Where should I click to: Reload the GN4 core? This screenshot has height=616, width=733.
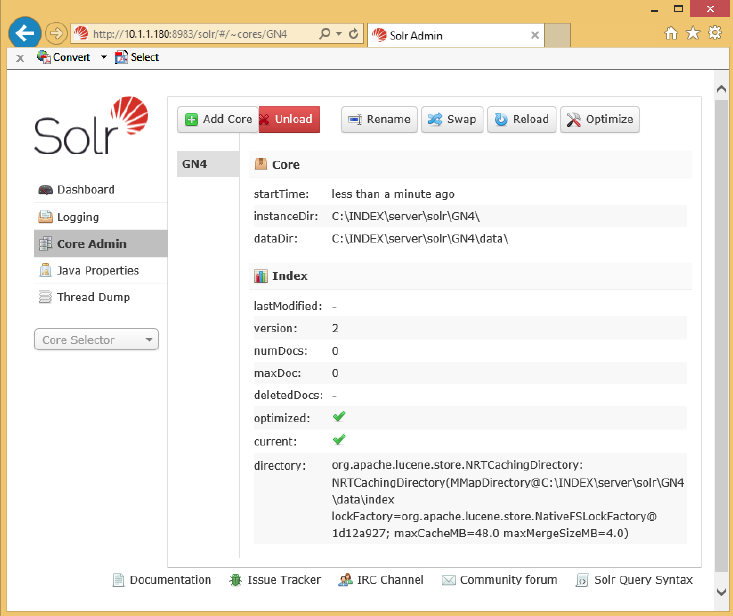522,120
